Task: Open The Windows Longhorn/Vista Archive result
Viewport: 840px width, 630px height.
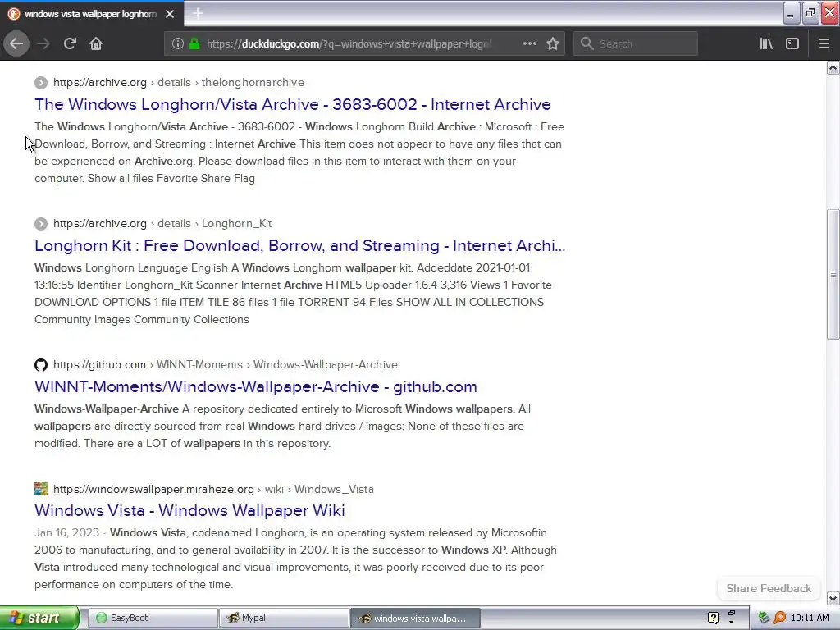Action: [x=293, y=104]
